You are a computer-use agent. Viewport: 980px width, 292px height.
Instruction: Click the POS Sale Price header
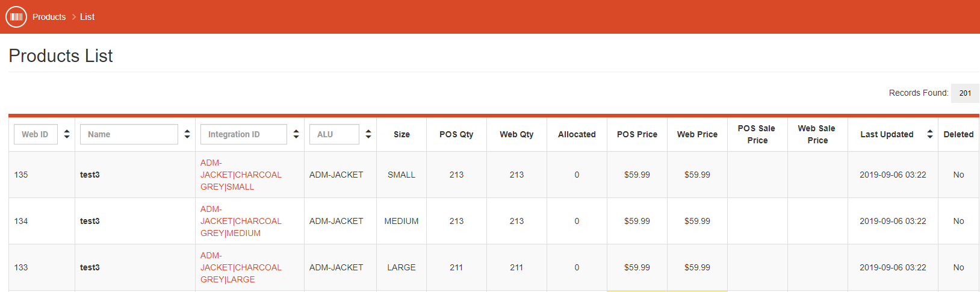(x=757, y=134)
